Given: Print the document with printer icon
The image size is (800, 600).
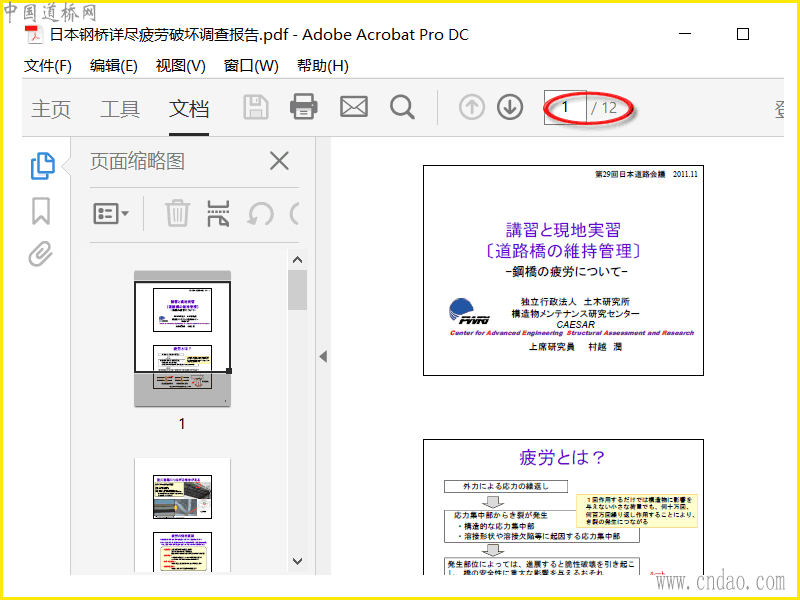Looking at the screenshot, I should [x=304, y=107].
